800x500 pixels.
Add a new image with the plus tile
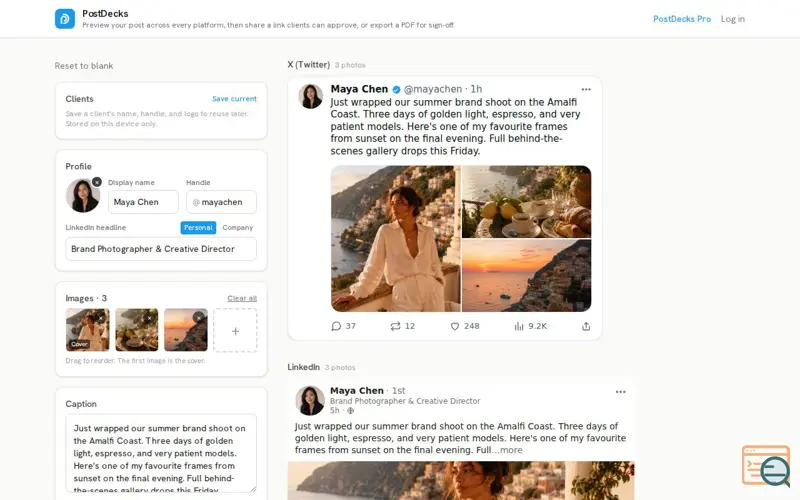235,330
